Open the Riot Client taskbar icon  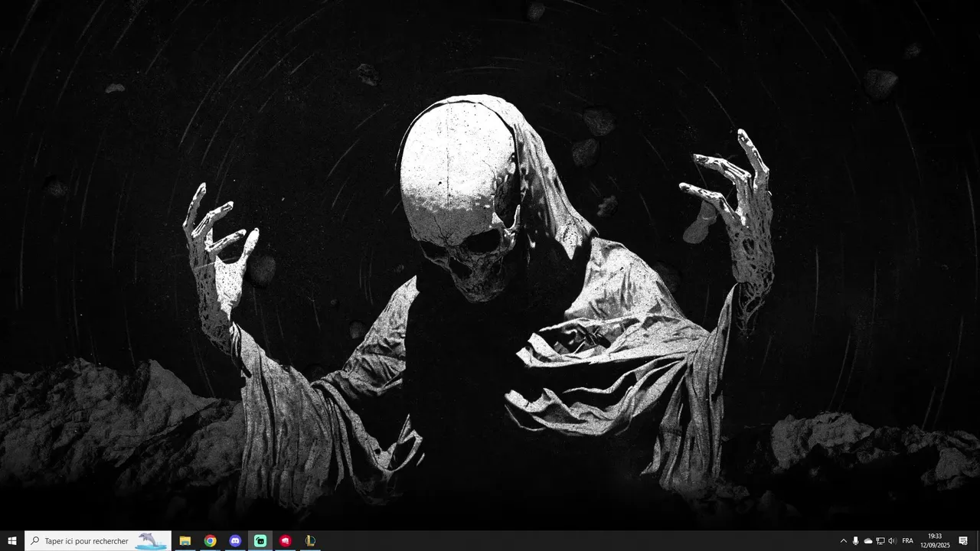click(x=286, y=541)
